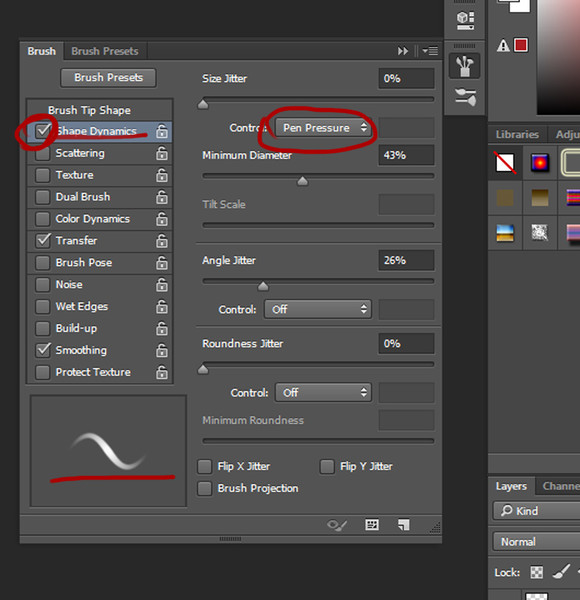Screen dimensions: 580x600
Task: Open the Preset Manager icon
Action: click(x=372, y=525)
